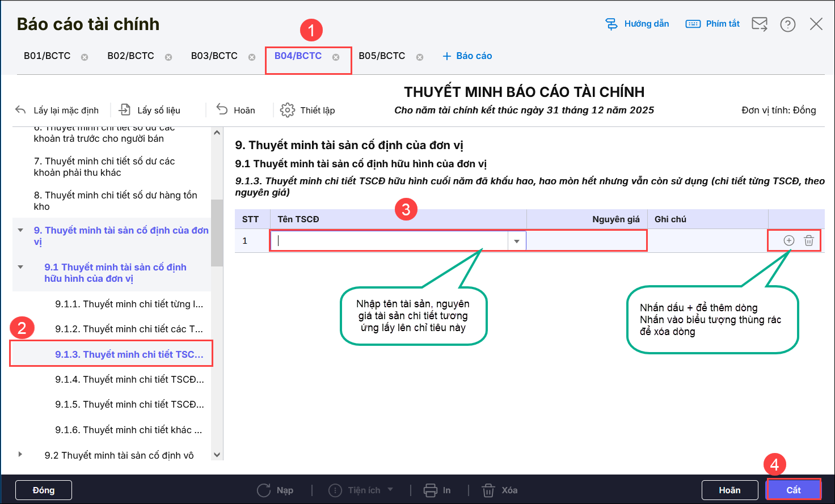Switch to B01/BCTC tab
This screenshot has height=504, width=835.
coord(47,56)
